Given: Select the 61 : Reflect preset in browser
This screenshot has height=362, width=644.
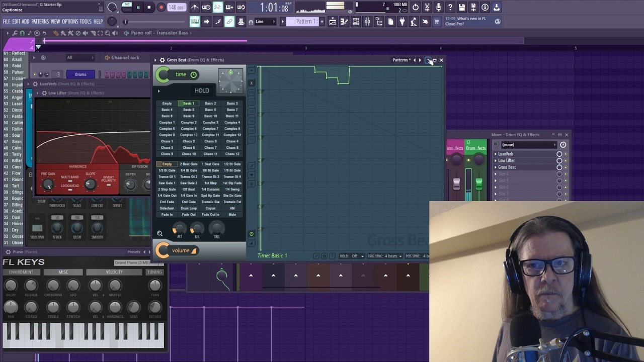Looking at the screenshot, I should pos(14,53).
